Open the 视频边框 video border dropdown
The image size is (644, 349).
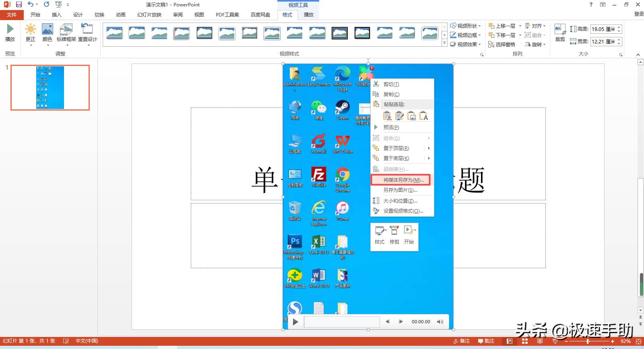[466, 35]
